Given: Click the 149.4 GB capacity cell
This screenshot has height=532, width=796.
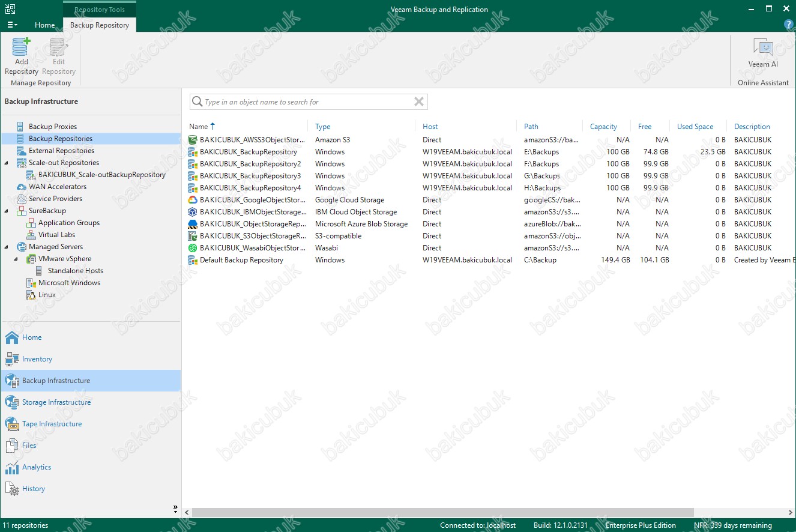Looking at the screenshot, I should 615,260.
